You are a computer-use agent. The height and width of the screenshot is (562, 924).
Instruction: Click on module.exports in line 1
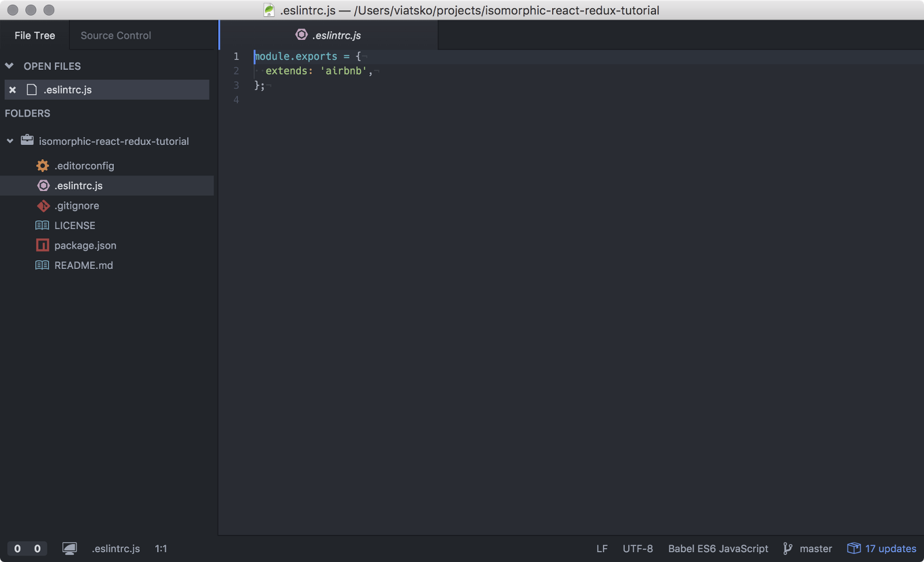pos(296,56)
